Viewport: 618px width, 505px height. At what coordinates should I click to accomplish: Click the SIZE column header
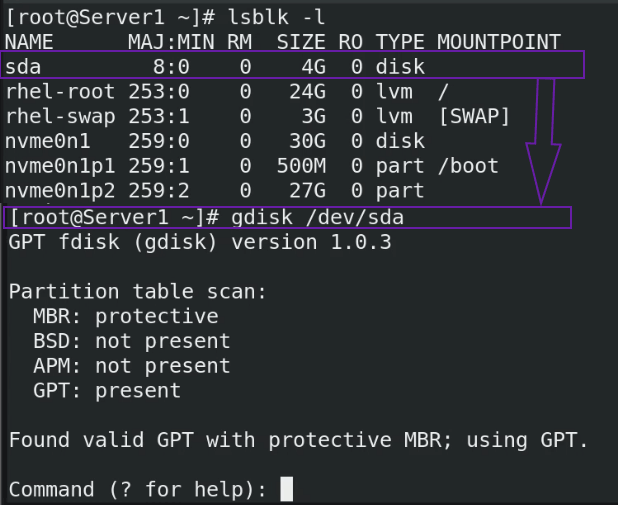tap(301, 42)
